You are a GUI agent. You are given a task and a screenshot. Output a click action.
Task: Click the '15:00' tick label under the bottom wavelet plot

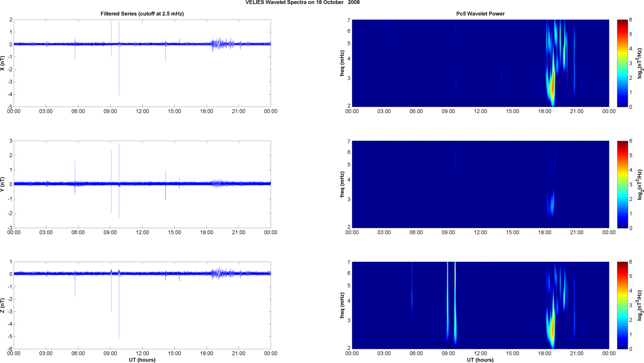click(x=512, y=353)
